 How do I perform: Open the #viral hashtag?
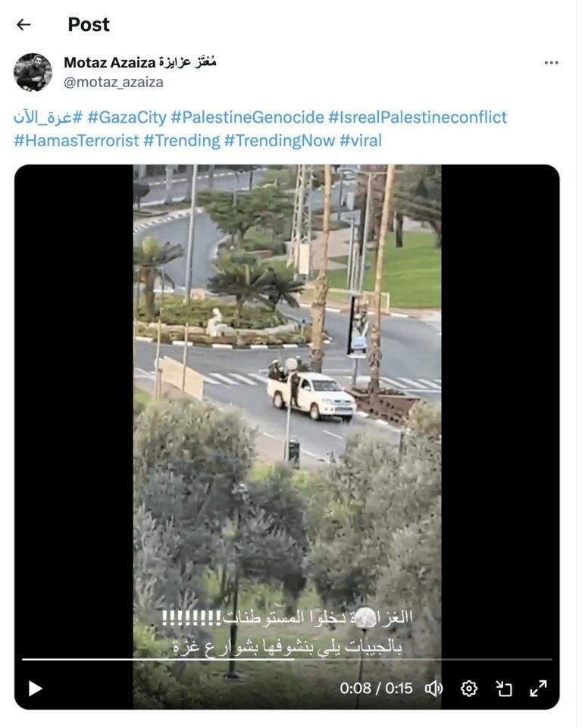coord(361,140)
